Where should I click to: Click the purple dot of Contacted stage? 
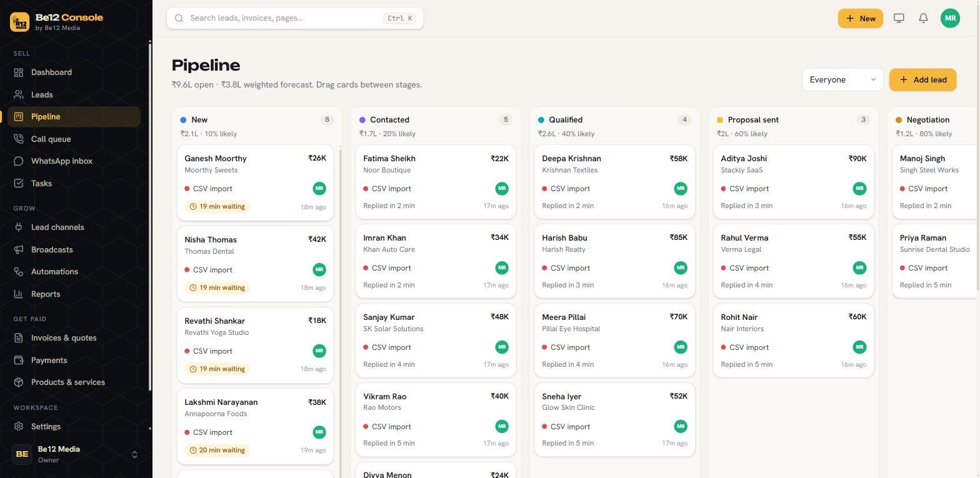(x=362, y=120)
